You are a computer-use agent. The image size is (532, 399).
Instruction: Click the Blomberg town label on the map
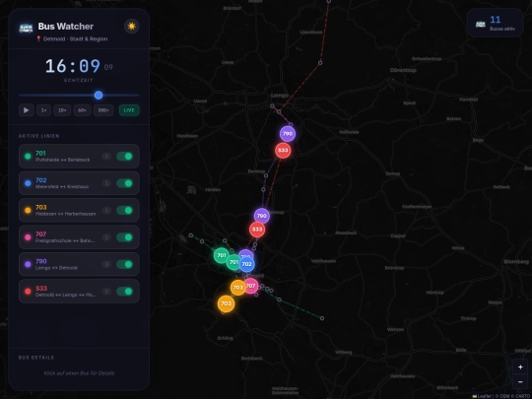(516, 262)
